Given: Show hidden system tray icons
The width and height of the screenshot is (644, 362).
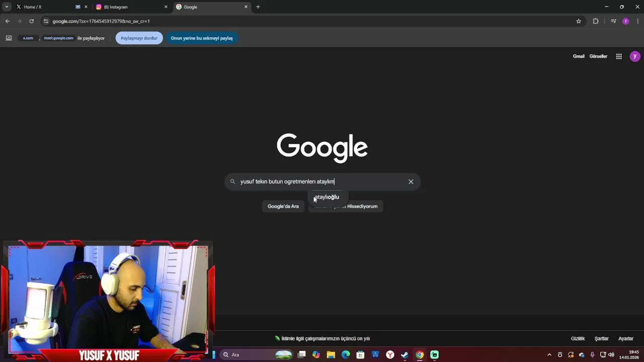Looking at the screenshot, I should [x=549, y=355].
